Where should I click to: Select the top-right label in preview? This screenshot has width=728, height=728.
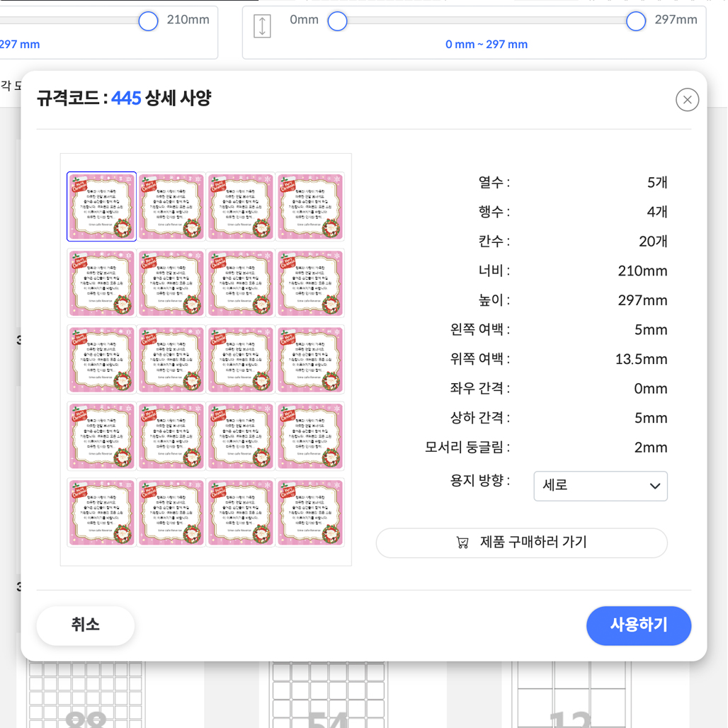[x=310, y=207]
